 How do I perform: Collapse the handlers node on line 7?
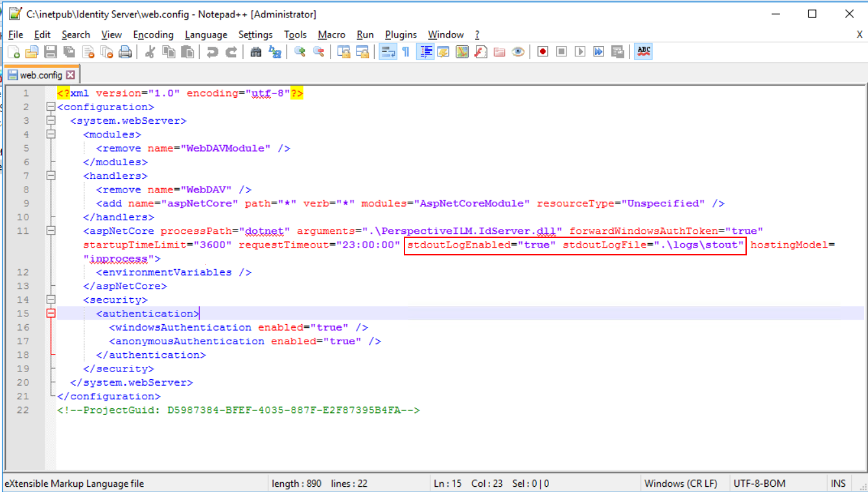pyautogui.click(x=51, y=176)
